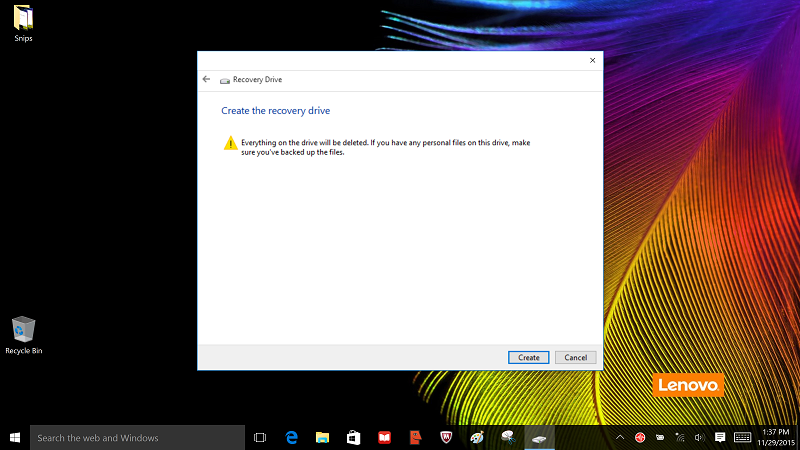The image size is (800, 450).
Task: Open the touch keyboard tray icon
Action: click(x=742, y=437)
